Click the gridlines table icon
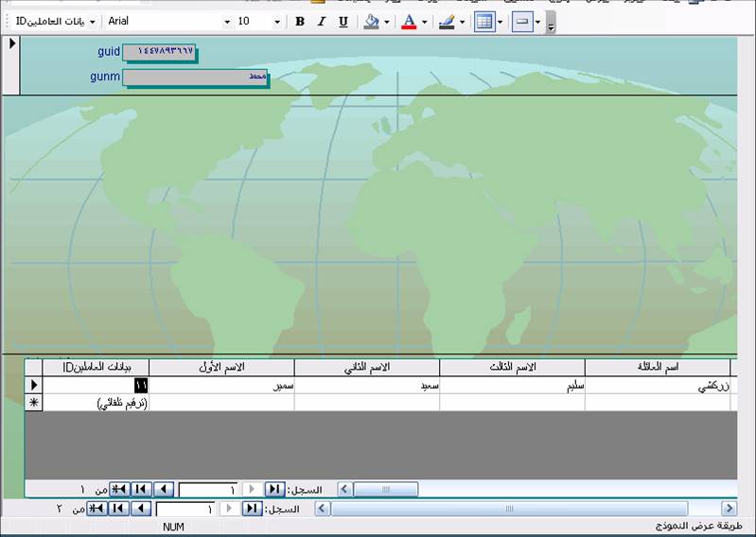 (x=484, y=22)
